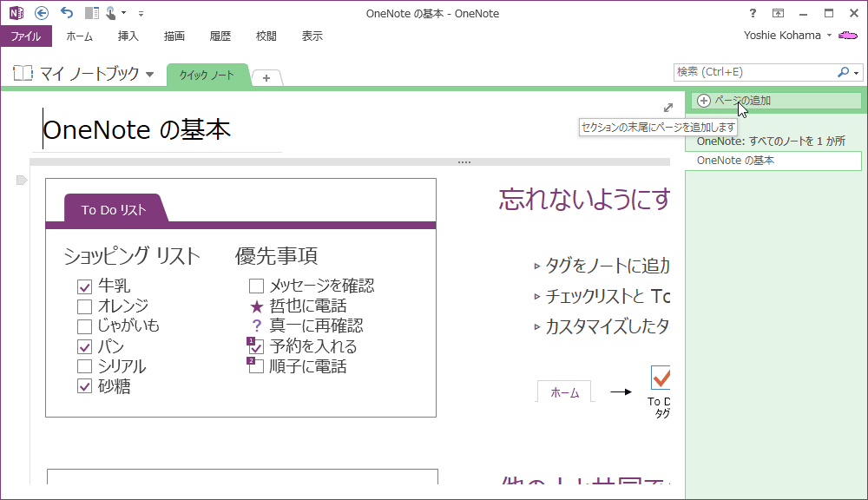Viewport: 868px width, 500px height.
Task: Click the question tag by 真一に再確認
Action: [x=256, y=326]
